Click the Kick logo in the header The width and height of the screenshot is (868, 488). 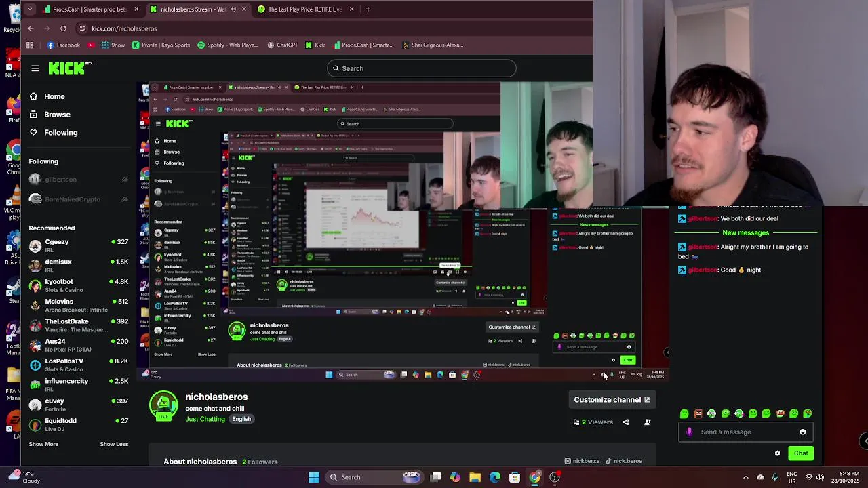(70, 68)
